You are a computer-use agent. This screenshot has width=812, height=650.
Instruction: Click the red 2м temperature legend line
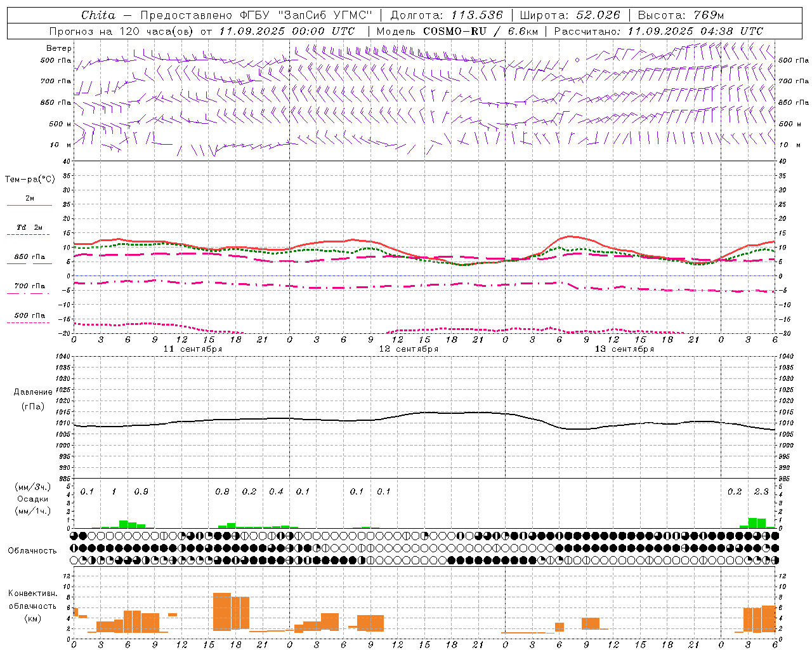30,205
